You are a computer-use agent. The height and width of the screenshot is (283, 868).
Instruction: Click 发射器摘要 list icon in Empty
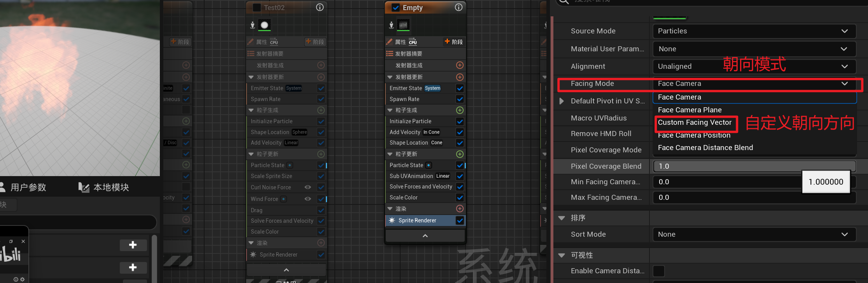(x=390, y=54)
